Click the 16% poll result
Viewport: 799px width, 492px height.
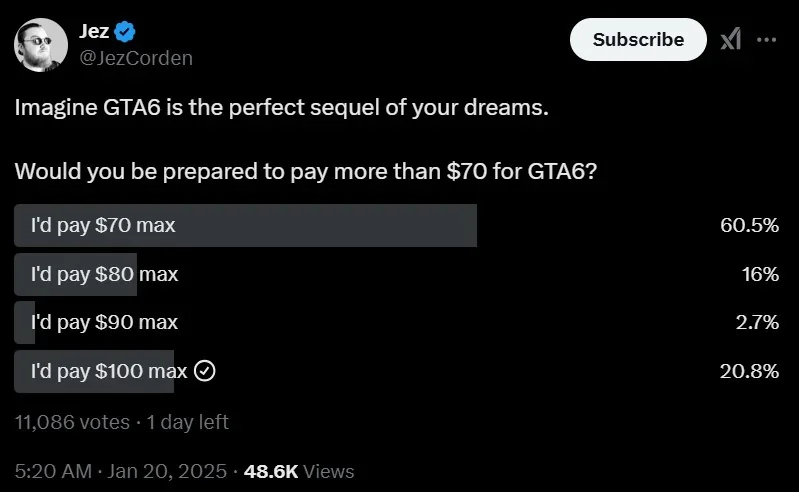click(x=761, y=273)
